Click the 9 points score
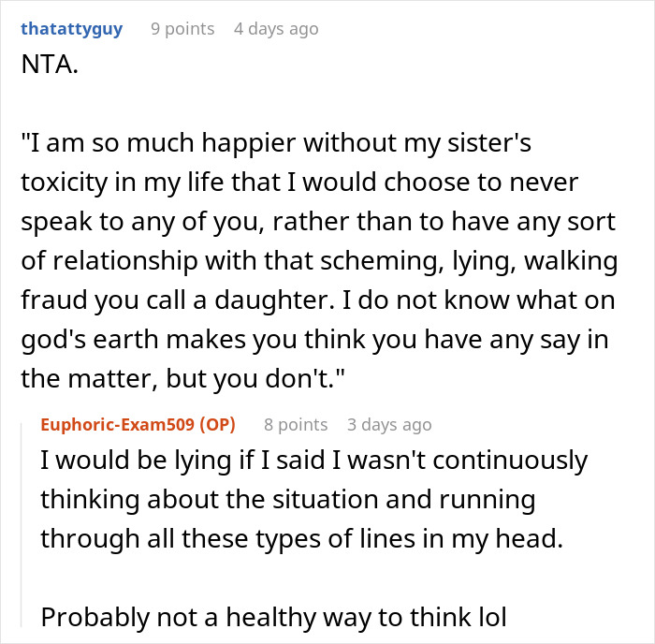The width and height of the screenshot is (655, 644). pos(182,29)
